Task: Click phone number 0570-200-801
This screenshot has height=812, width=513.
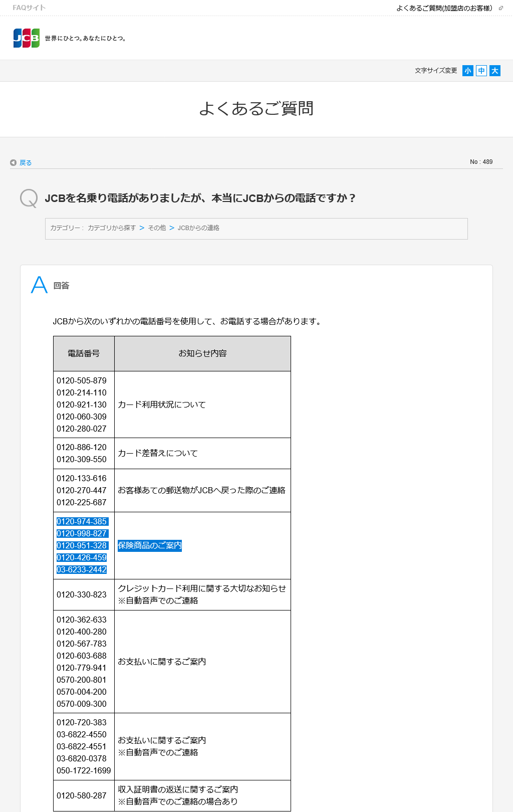Action: (x=82, y=680)
